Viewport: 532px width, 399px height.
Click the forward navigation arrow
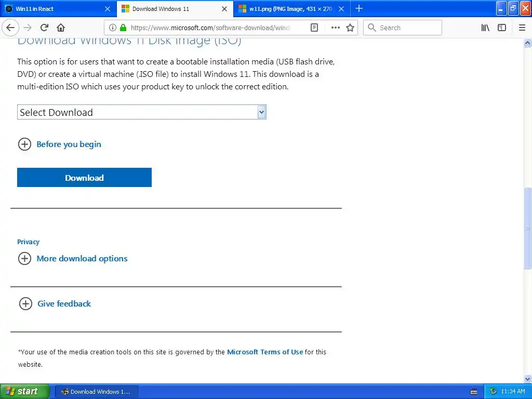point(28,28)
